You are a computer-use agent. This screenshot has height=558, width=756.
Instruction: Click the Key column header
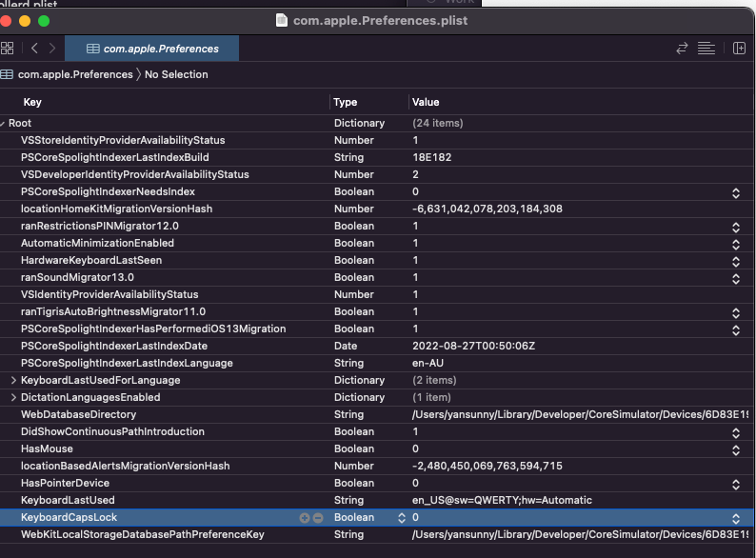pos(32,102)
